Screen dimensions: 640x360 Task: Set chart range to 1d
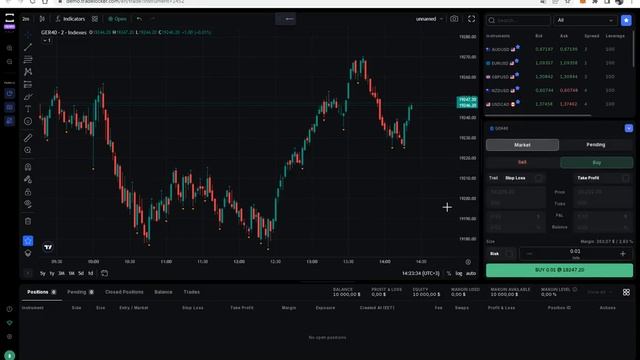tap(91, 273)
